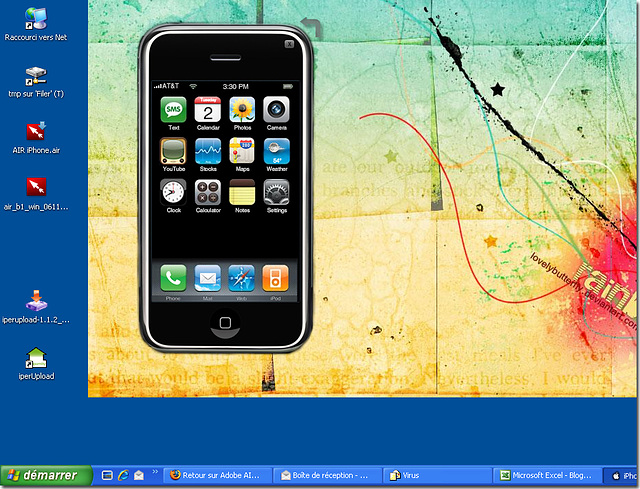Switch to Retour sur Adobe AI taskbar window
640x489 pixels.
point(218,476)
